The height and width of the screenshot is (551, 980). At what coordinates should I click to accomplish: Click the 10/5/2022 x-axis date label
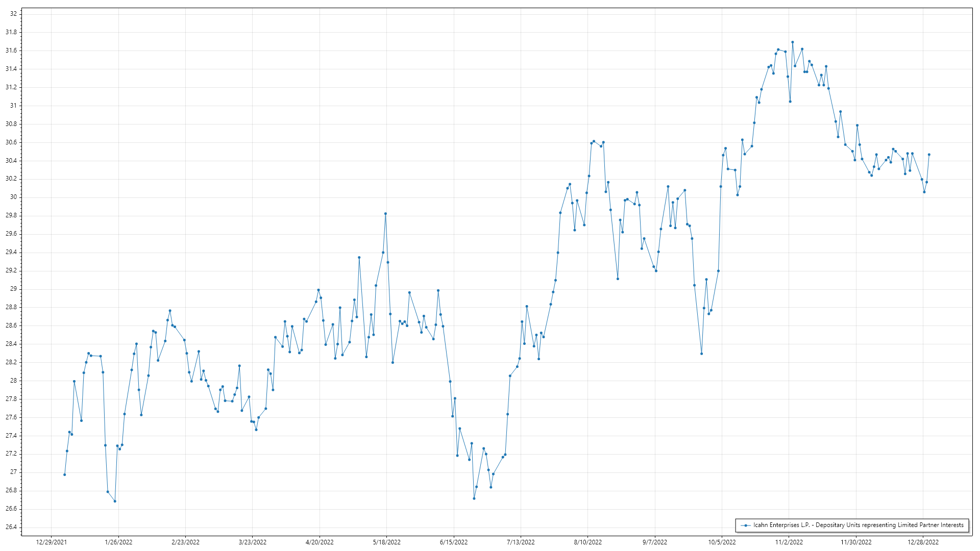point(722,542)
